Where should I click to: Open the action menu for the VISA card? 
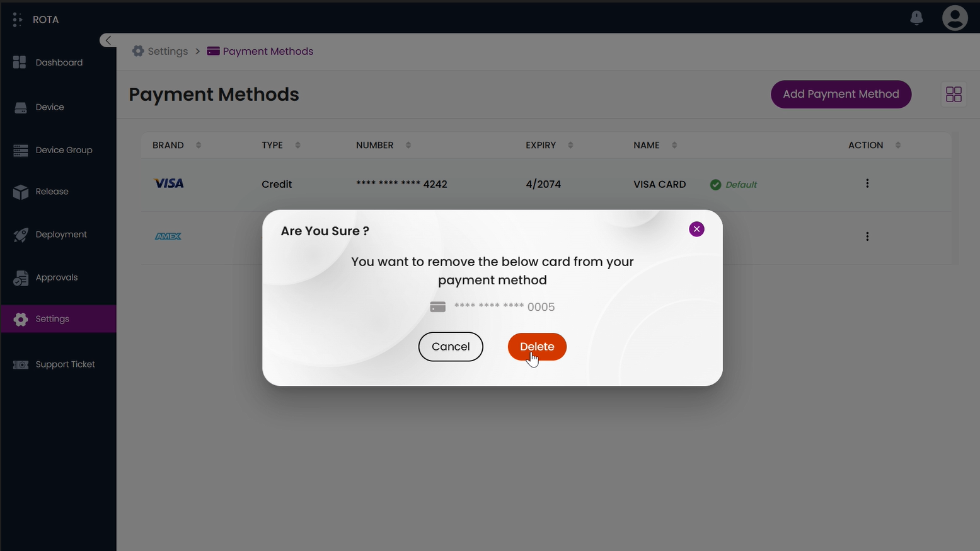pyautogui.click(x=867, y=183)
